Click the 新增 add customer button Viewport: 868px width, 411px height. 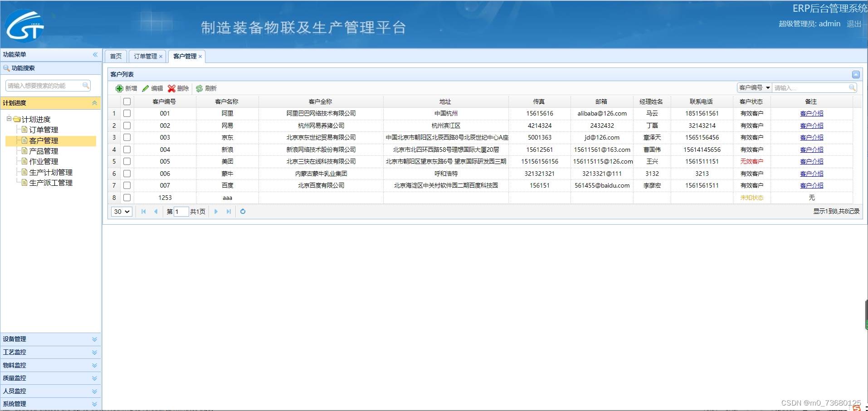coord(126,88)
